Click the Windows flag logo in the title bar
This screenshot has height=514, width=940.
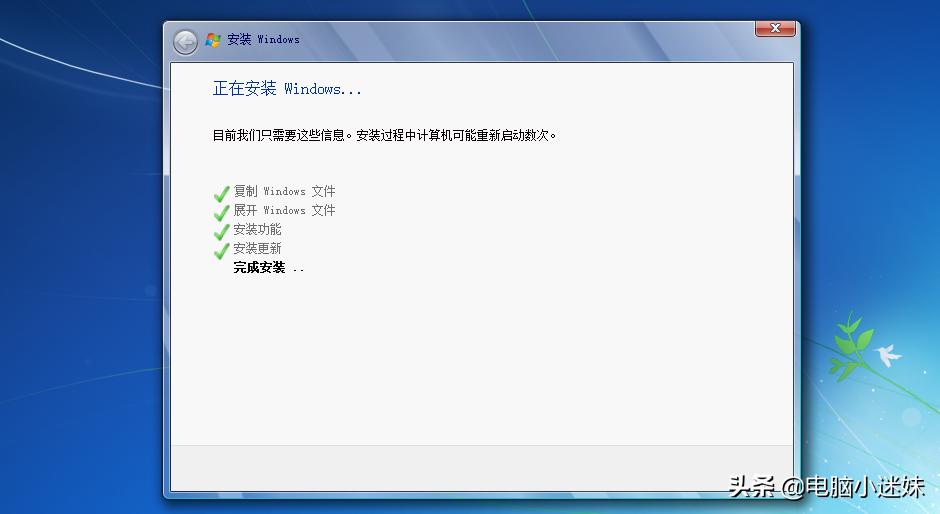point(213,40)
